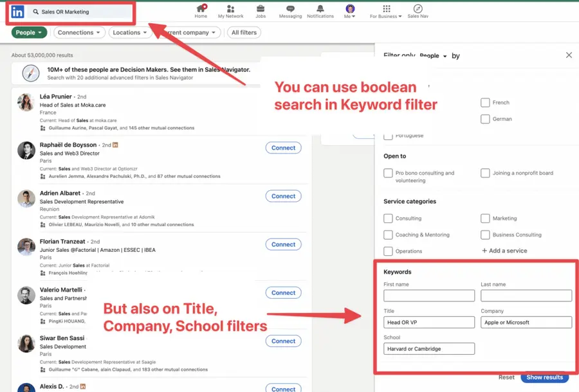The height and width of the screenshot is (392, 579).
Task: Open Léa Prunier's profile name link
Action: click(x=56, y=96)
